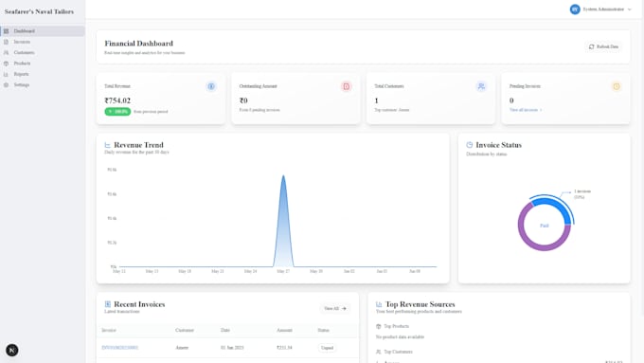Click the Financial Dashboard heading

click(139, 44)
